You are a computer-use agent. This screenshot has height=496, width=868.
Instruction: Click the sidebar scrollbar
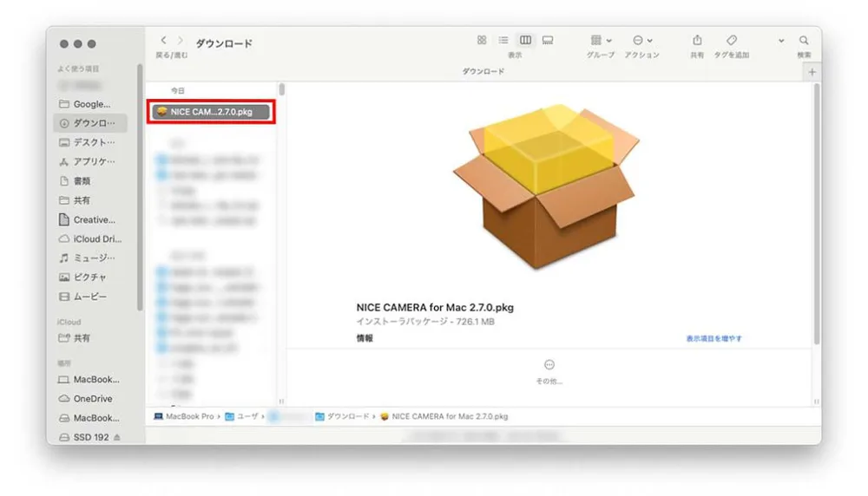pyautogui.click(x=140, y=187)
